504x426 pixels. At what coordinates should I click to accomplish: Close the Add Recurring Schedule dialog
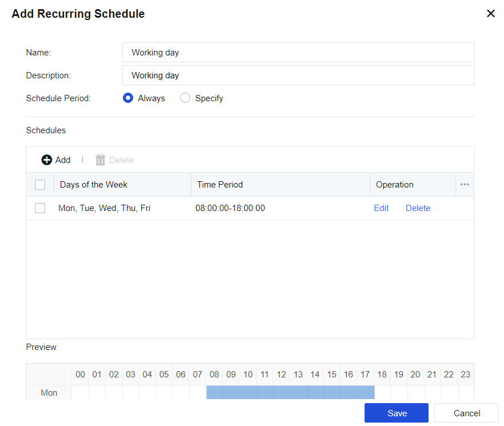pyautogui.click(x=490, y=14)
